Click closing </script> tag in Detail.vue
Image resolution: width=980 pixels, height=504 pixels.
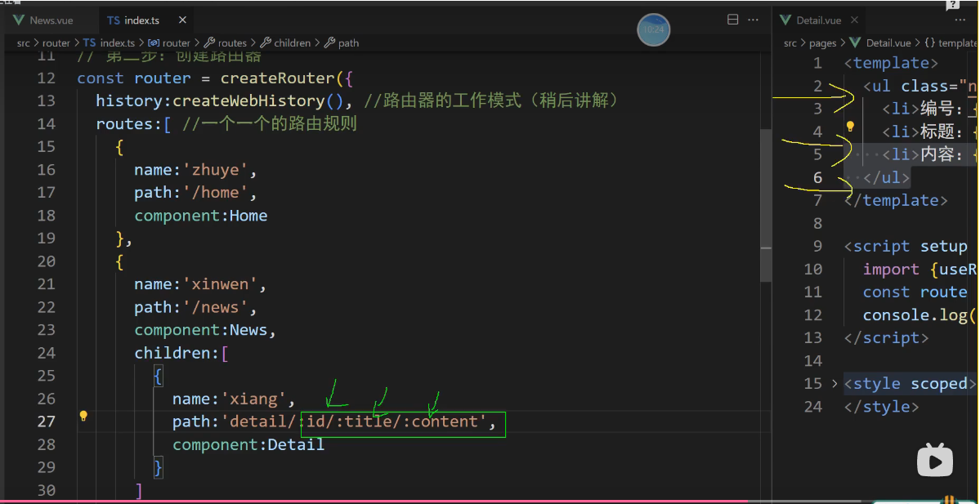pyautogui.click(x=886, y=338)
